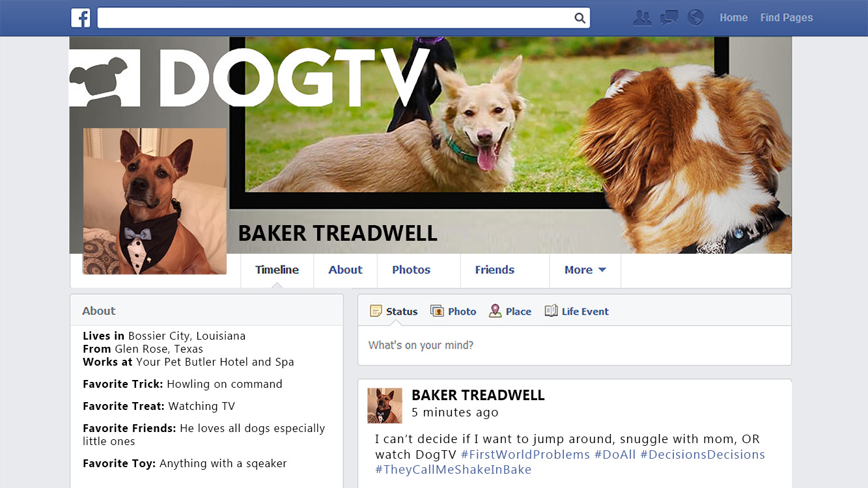Switch to the About tab

(x=345, y=270)
